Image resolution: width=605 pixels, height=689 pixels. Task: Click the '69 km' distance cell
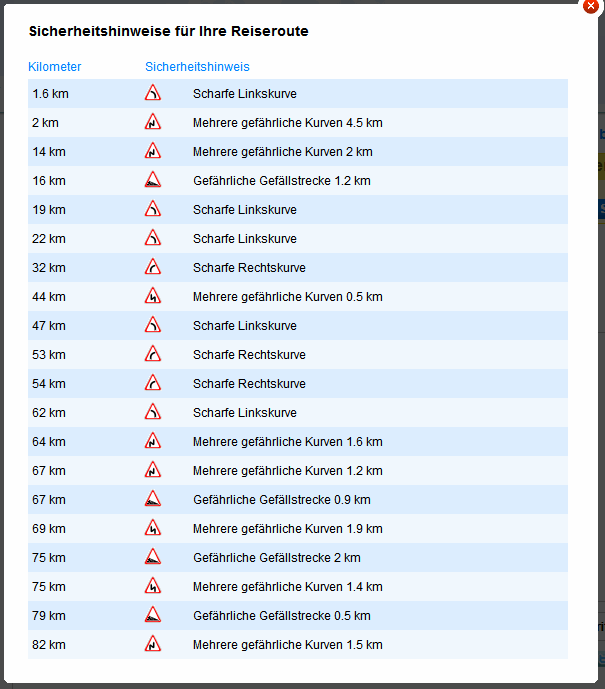[x=49, y=529]
